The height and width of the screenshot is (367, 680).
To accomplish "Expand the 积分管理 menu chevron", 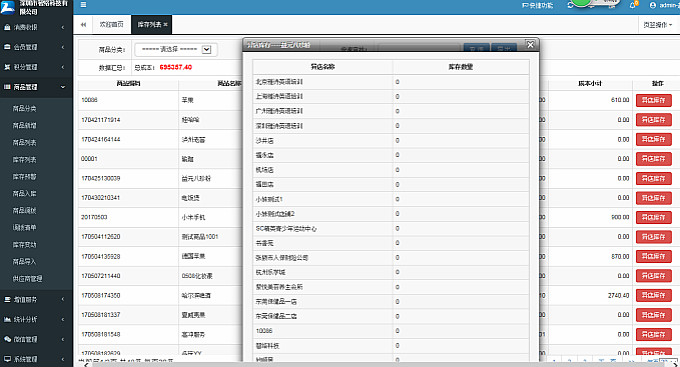I will [63, 67].
